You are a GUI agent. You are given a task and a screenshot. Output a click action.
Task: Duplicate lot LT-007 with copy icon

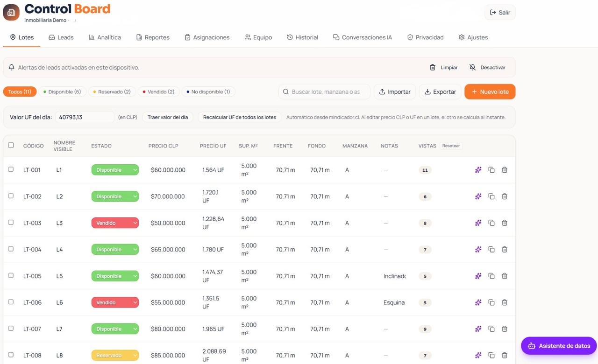click(x=491, y=329)
